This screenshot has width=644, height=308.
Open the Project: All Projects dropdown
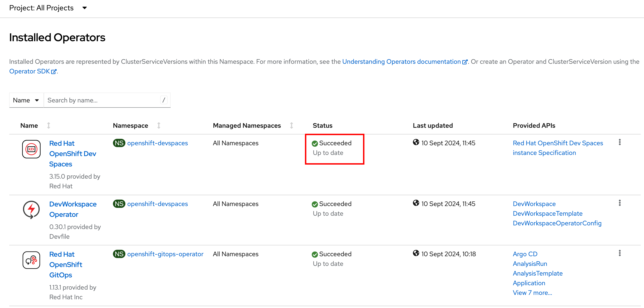point(48,8)
